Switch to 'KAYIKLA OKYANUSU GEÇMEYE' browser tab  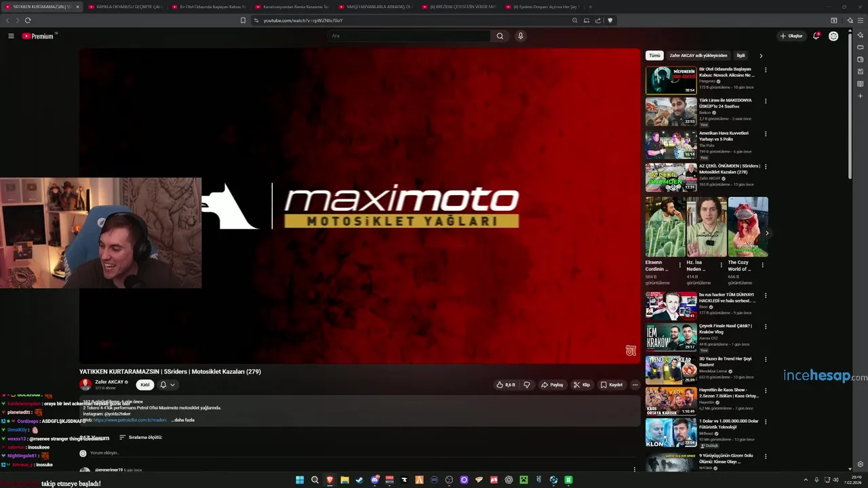(x=125, y=7)
